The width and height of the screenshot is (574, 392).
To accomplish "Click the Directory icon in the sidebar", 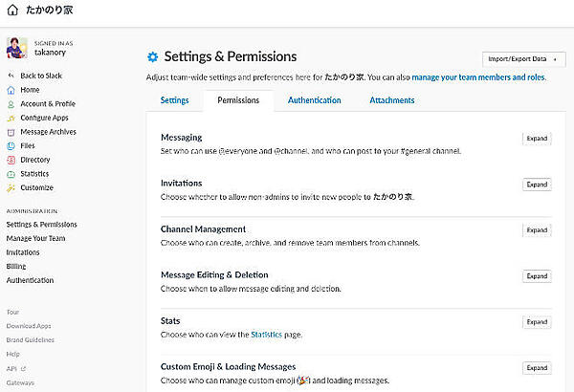I will tap(11, 160).
